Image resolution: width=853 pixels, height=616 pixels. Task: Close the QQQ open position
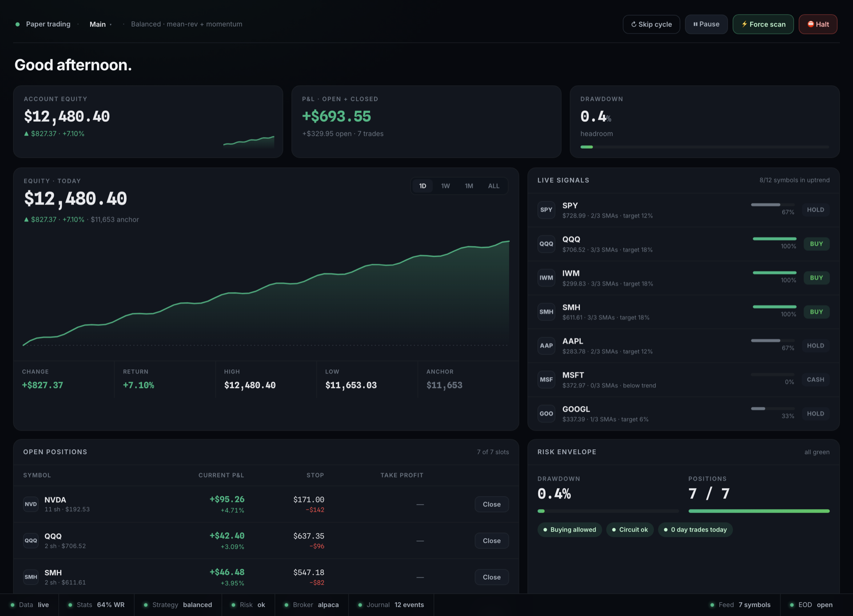(x=491, y=540)
